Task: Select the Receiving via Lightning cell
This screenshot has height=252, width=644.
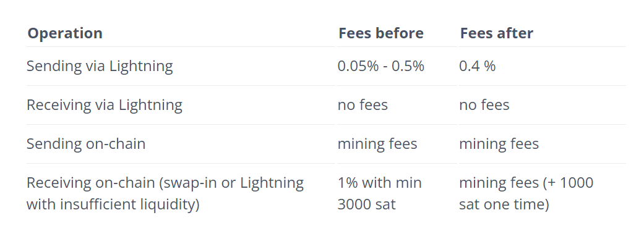Action: 104,105
